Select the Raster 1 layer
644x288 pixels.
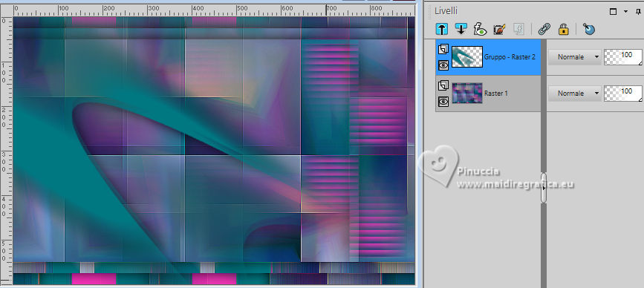488,94
